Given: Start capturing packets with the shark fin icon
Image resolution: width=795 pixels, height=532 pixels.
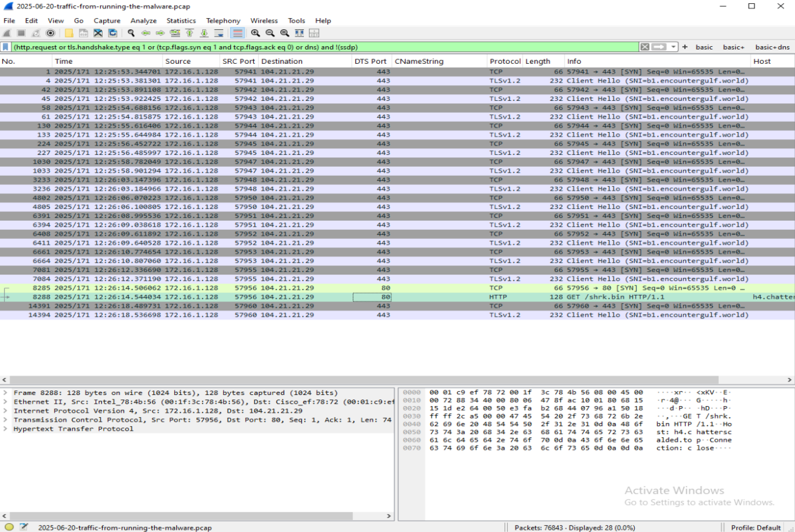Looking at the screenshot, I should (x=7, y=33).
